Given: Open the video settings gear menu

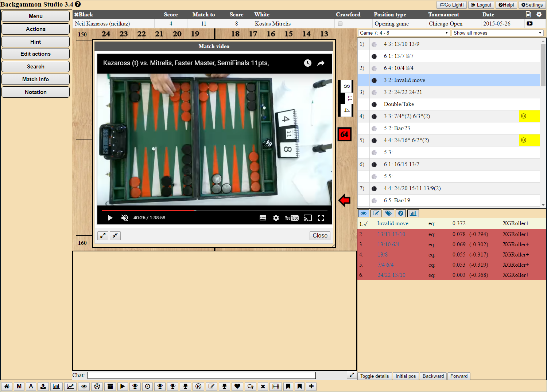Looking at the screenshot, I should [x=276, y=218].
